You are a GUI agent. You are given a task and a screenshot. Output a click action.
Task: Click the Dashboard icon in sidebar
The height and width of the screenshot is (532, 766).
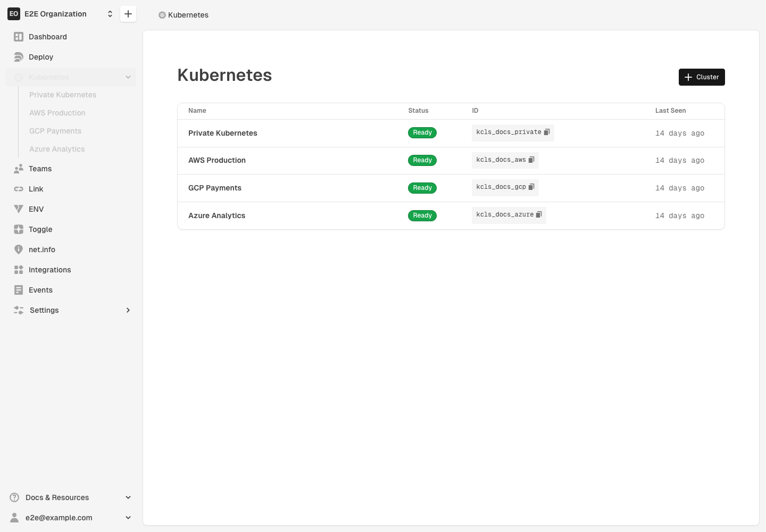tap(19, 37)
